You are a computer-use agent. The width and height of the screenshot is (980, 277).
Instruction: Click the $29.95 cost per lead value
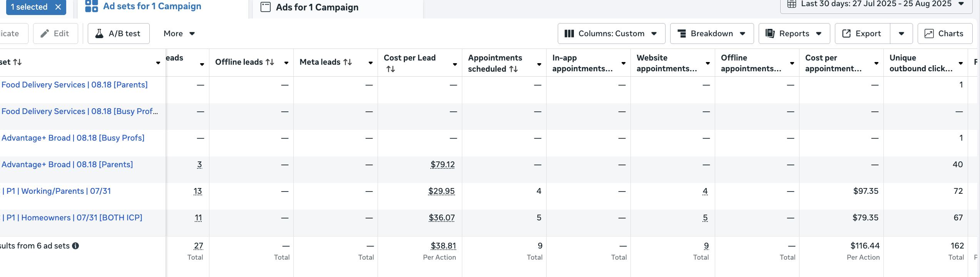pyautogui.click(x=441, y=191)
